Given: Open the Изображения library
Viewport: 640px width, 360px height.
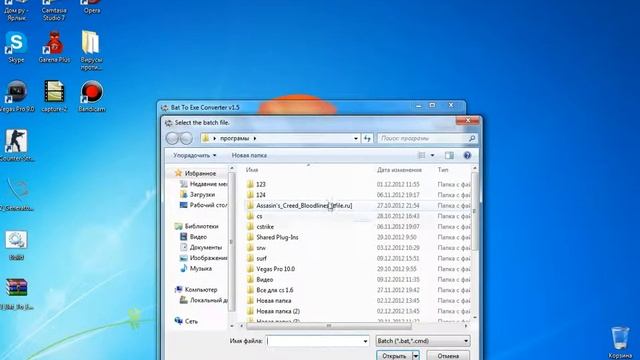Looking at the screenshot, I should coord(203,258).
